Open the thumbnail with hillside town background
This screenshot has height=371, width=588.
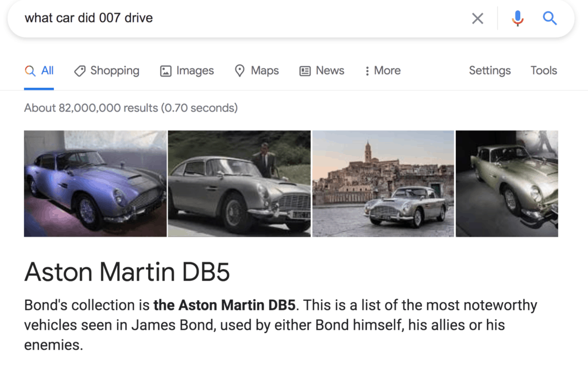383,183
